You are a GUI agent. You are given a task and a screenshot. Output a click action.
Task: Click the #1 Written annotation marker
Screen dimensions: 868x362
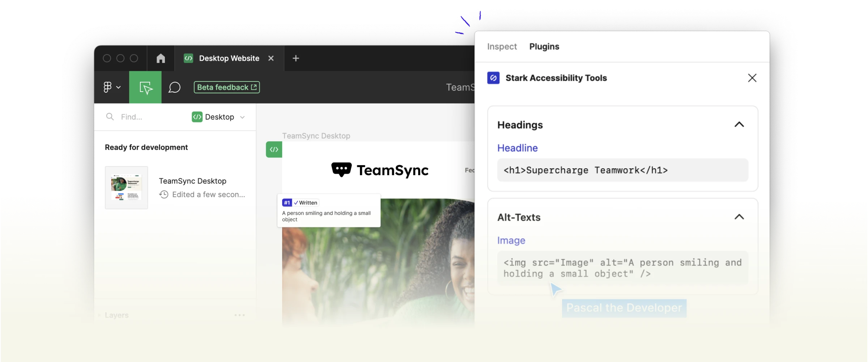click(x=287, y=202)
